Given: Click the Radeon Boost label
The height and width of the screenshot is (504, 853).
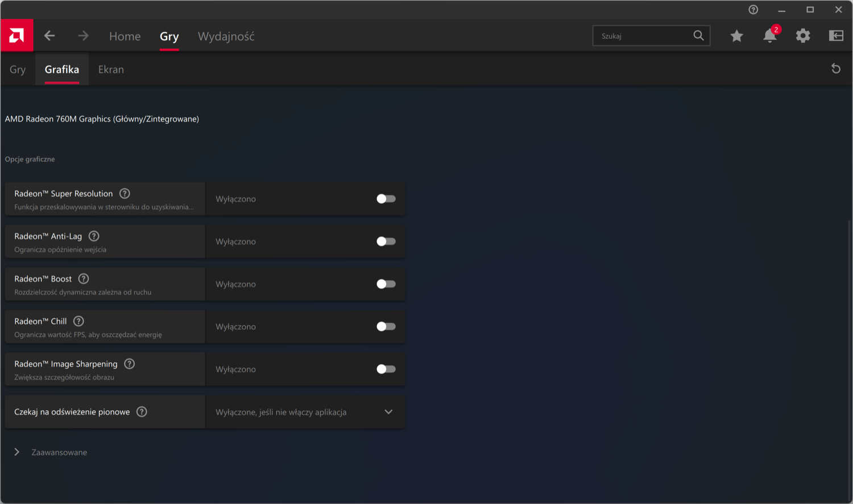Looking at the screenshot, I should 43,279.
